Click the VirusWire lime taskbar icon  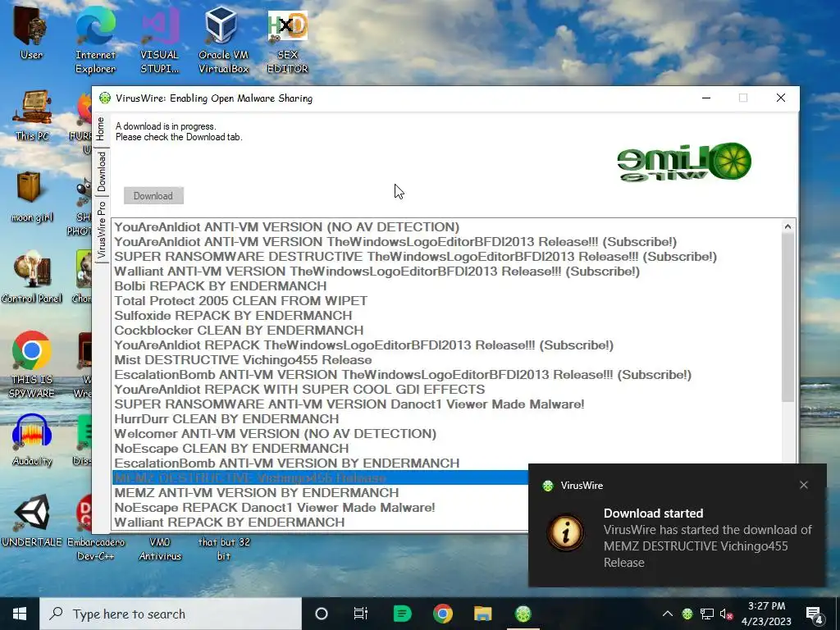click(523, 614)
